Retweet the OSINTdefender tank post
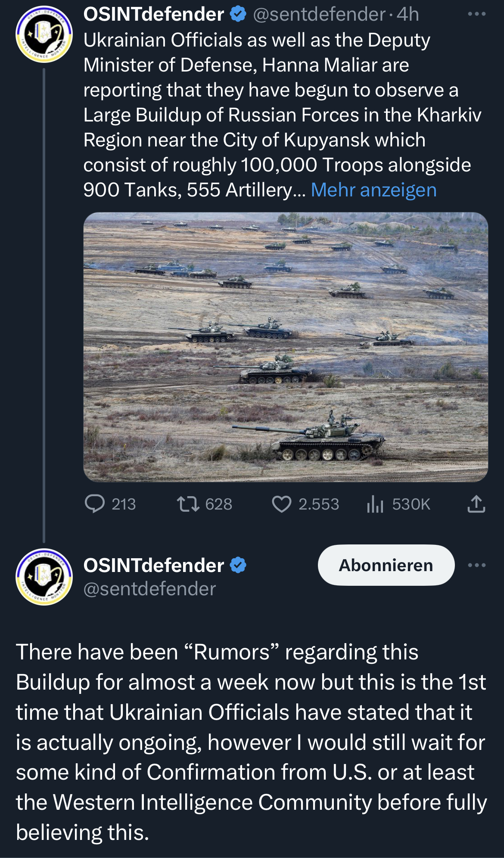The height and width of the screenshot is (858, 504). tap(188, 504)
